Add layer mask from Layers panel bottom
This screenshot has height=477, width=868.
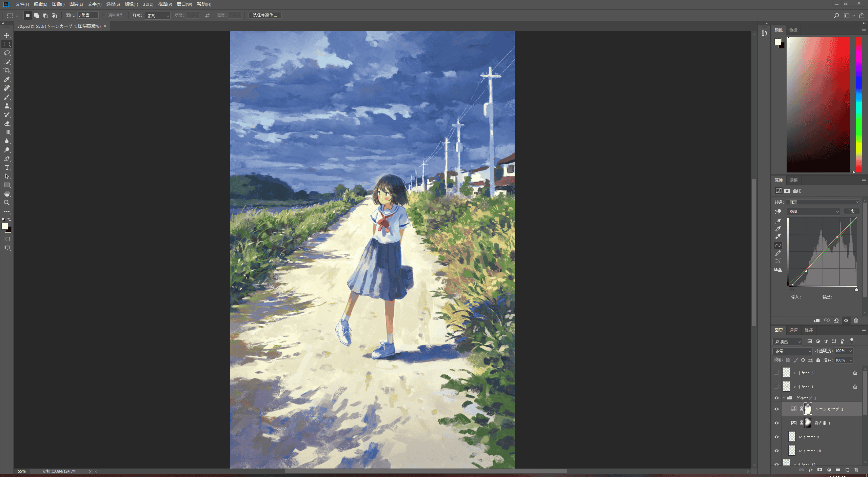click(x=820, y=470)
